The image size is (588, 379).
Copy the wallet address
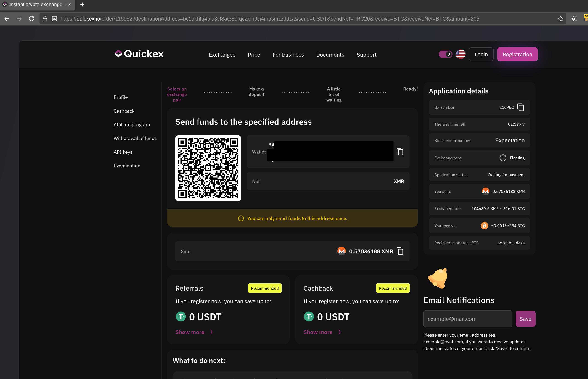coord(400,152)
